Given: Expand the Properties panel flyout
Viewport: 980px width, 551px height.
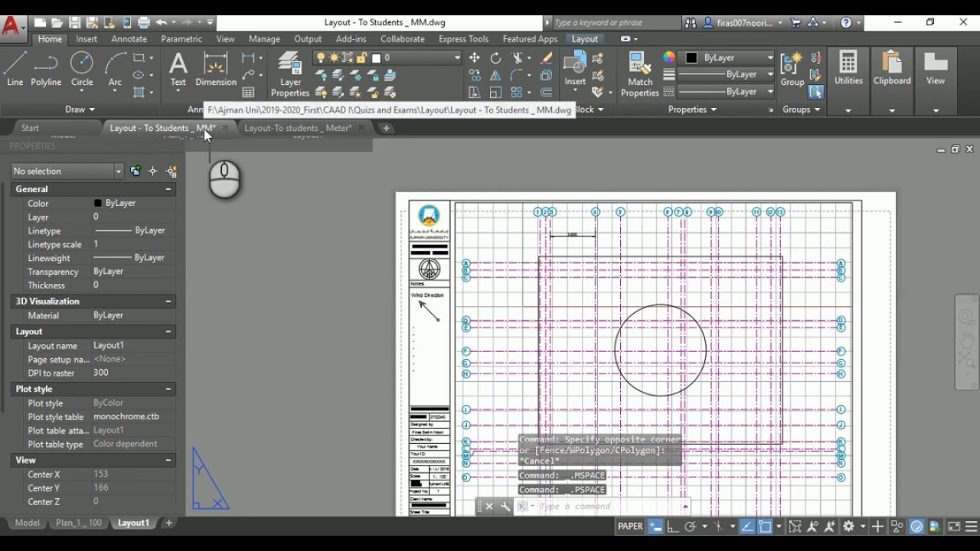Looking at the screenshot, I should point(692,109).
